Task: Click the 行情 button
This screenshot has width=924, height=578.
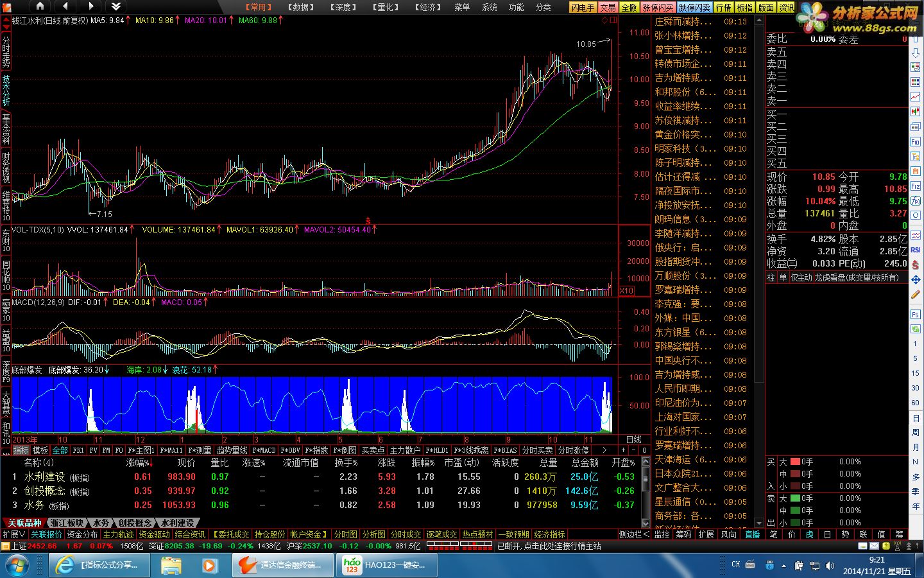Action: 724,8
